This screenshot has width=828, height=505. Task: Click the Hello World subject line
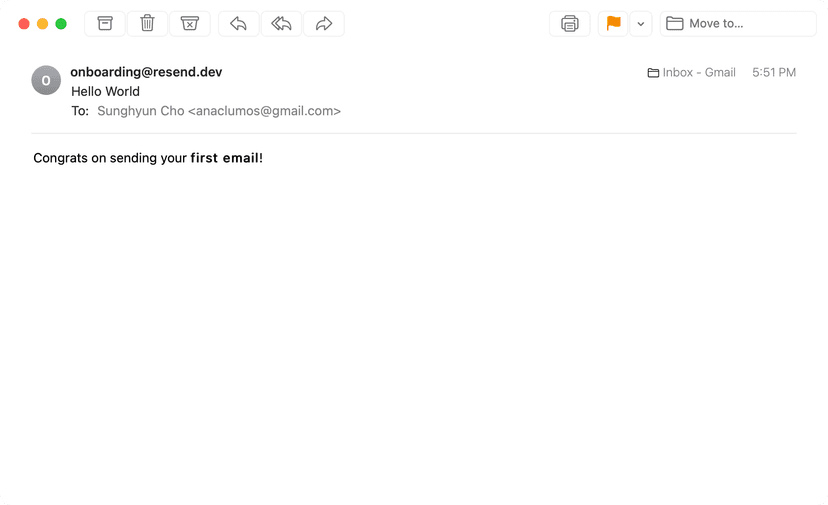click(x=105, y=91)
